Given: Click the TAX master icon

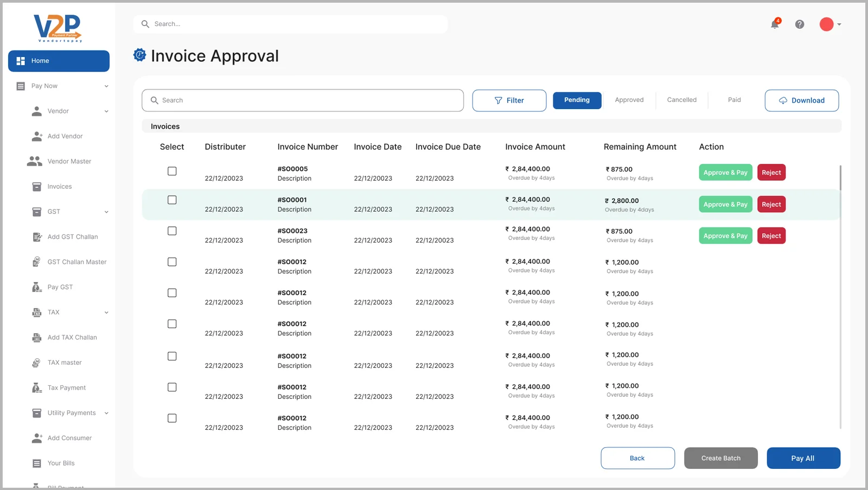Looking at the screenshot, I should click(x=36, y=362).
